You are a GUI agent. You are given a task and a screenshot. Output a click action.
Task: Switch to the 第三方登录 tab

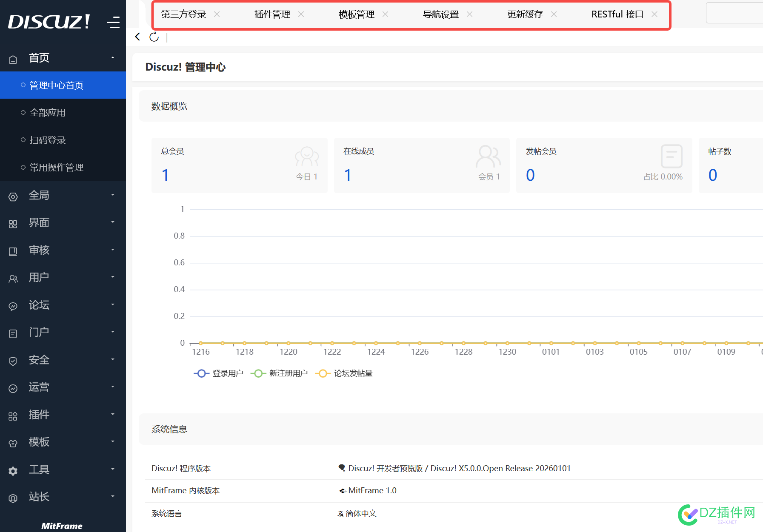[x=183, y=14]
